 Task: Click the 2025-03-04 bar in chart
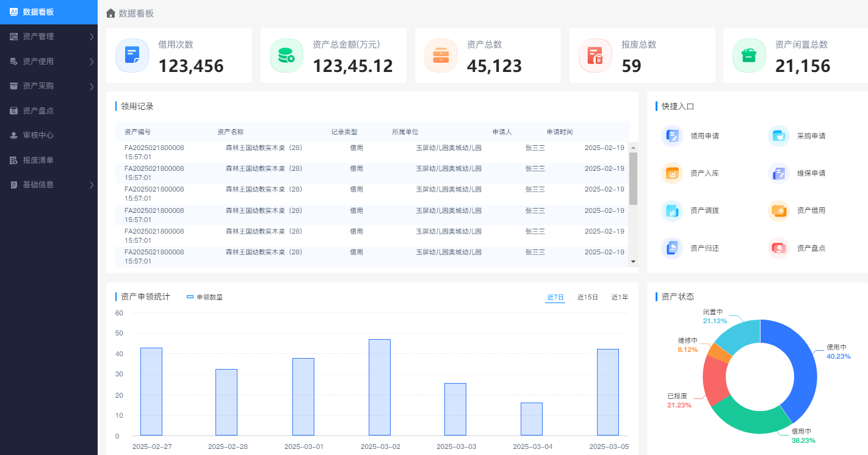(532, 419)
